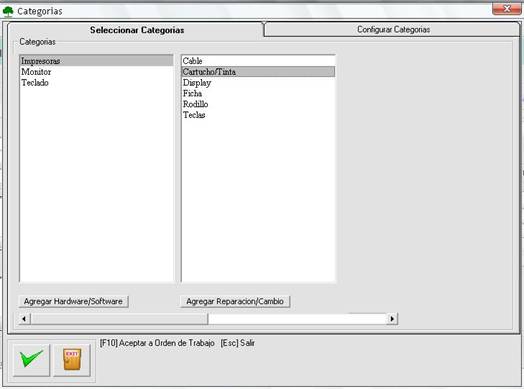Choose Cable in the subcategory list
Image resolution: width=524 pixels, height=389 pixels.
tap(258, 61)
